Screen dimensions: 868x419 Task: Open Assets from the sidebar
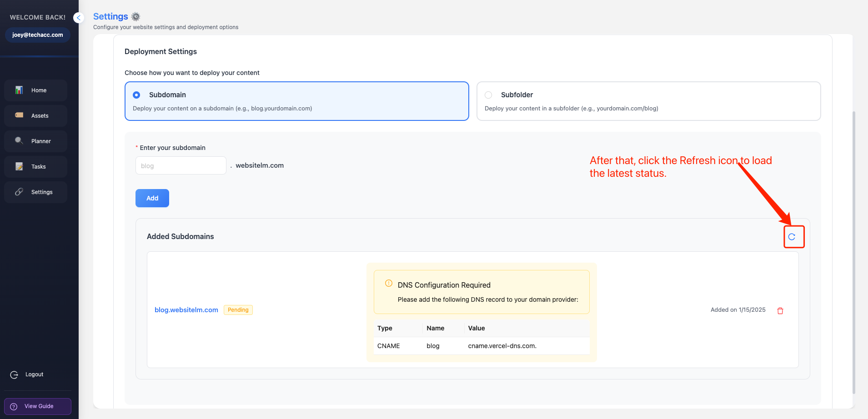[36, 116]
